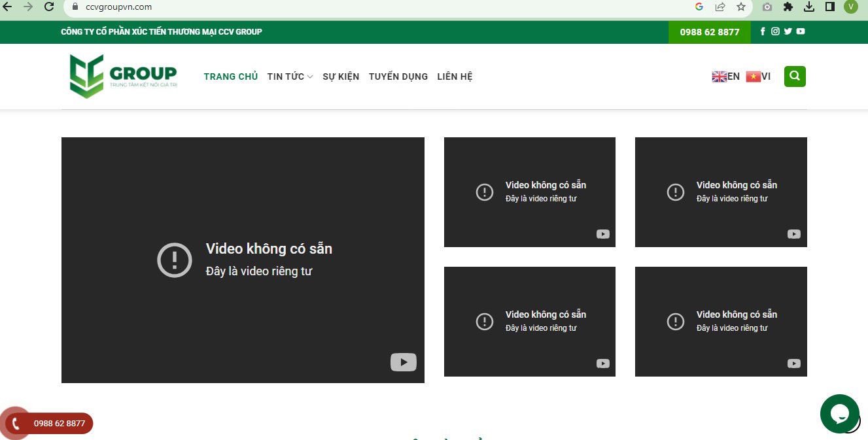Open the browser downloads icon
Screen dimensions: 868x440
pos(809,7)
